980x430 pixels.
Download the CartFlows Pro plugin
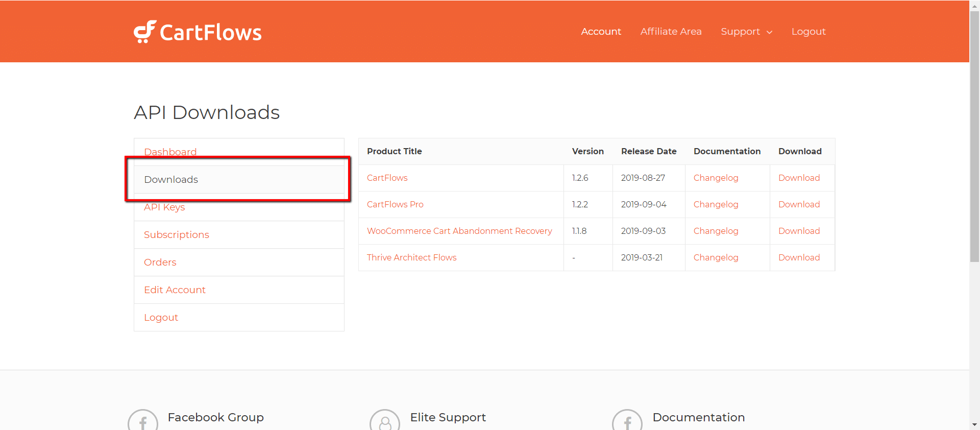[799, 204]
